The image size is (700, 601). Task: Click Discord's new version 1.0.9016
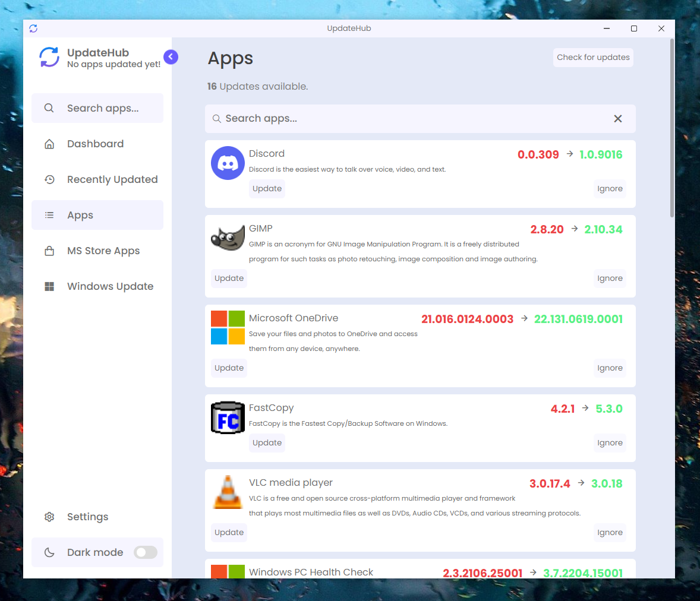(601, 155)
